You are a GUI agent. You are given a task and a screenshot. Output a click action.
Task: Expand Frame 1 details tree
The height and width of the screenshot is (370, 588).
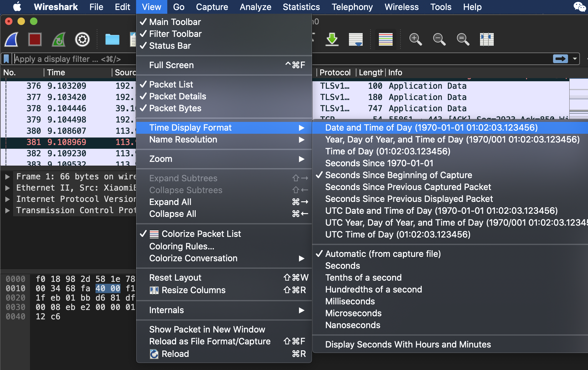click(7, 177)
